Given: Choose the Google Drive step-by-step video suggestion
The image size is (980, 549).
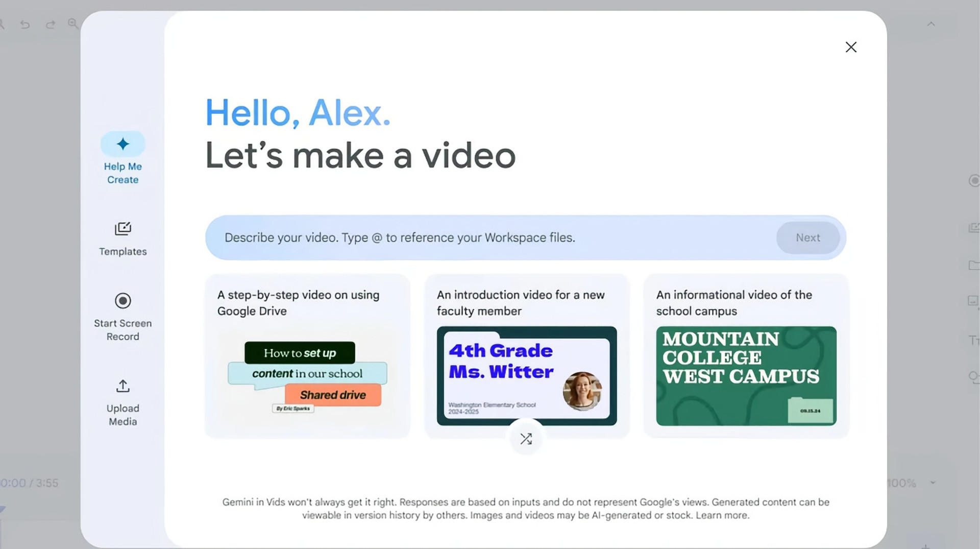Looking at the screenshot, I should pos(307,303).
